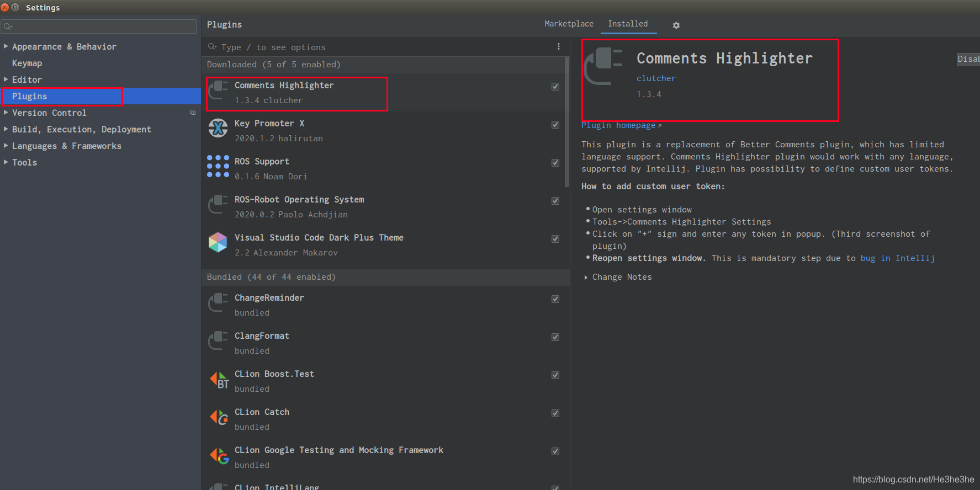
Task: Select the CLion Boost.Test plugin row
Action: point(383,381)
